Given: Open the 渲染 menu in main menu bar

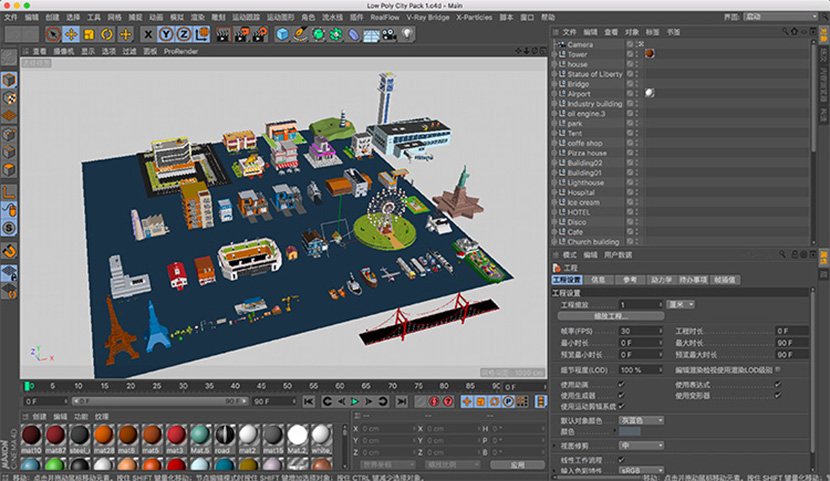Looking at the screenshot, I should (x=197, y=17).
